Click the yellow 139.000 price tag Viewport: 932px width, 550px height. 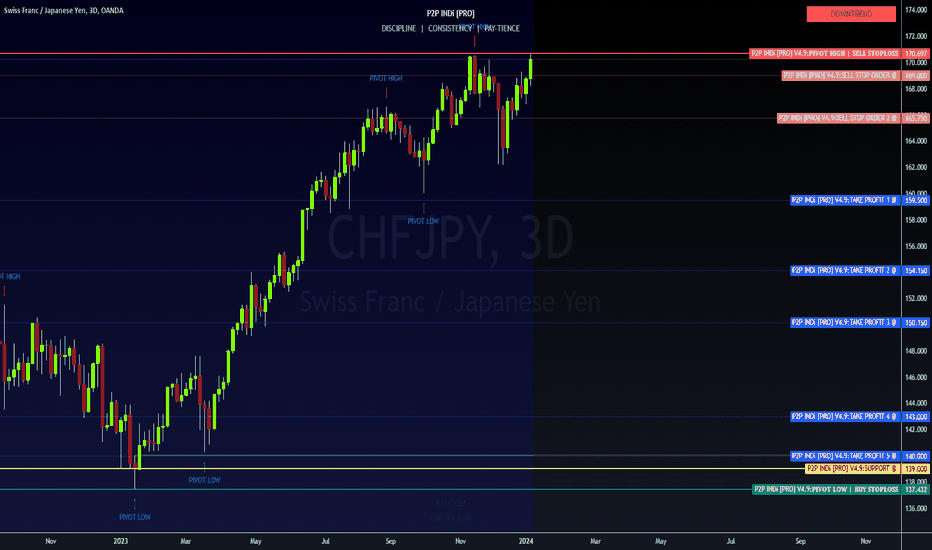click(916, 469)
